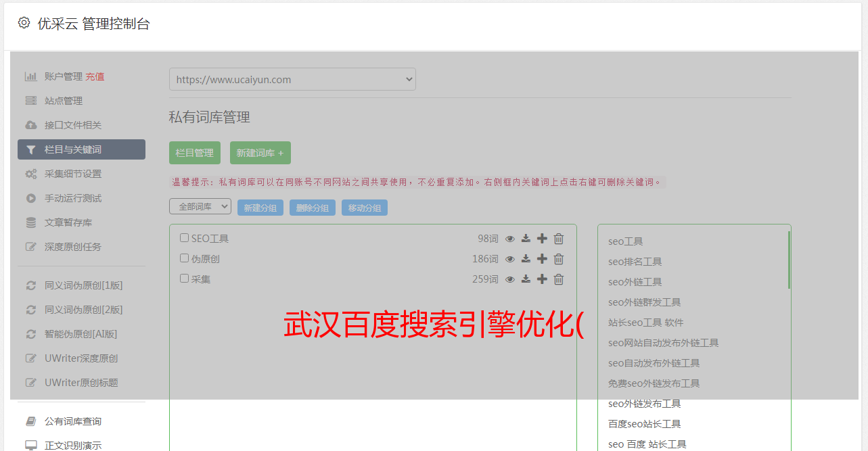868x451 pixels.
Task: Click the bar chart icon for 账户管理
Action: coord(31,76)
